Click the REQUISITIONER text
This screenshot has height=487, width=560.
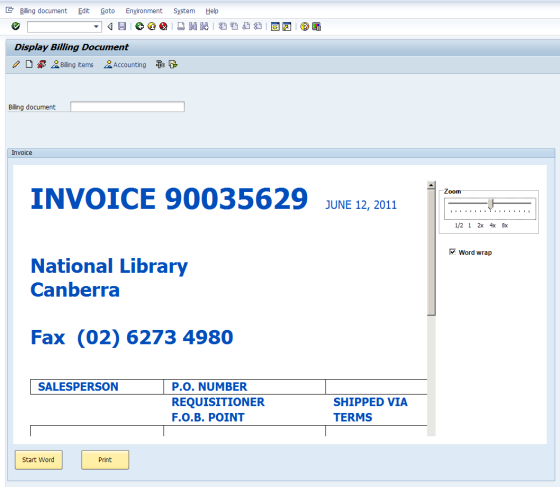pyautogui.click(x=218, y=402)
